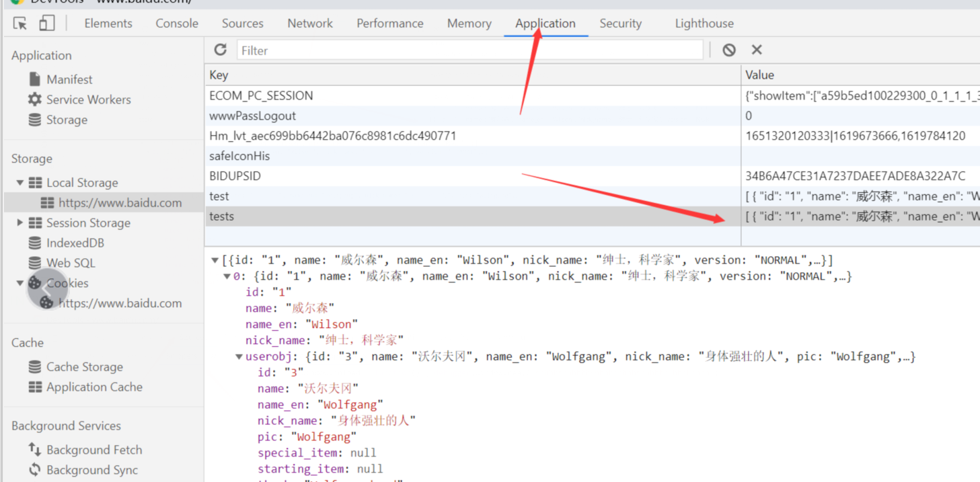Switch to the Elements tab

(x=108, y=24)
